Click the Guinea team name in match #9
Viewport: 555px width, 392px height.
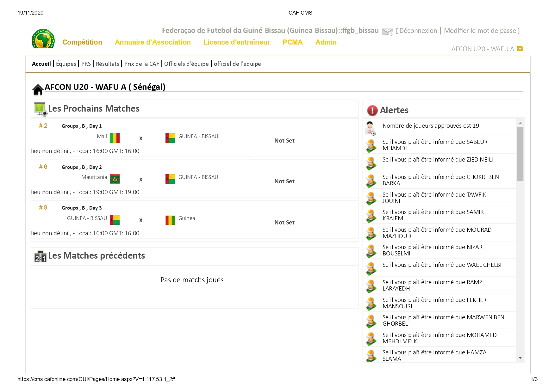tap(187, 218)
